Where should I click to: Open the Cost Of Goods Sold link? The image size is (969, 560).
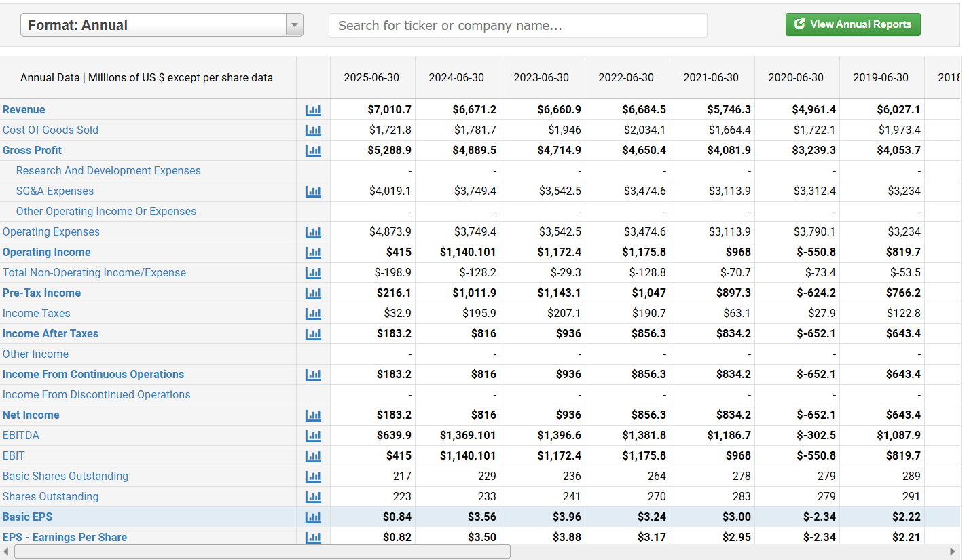[x=50, y=130]
